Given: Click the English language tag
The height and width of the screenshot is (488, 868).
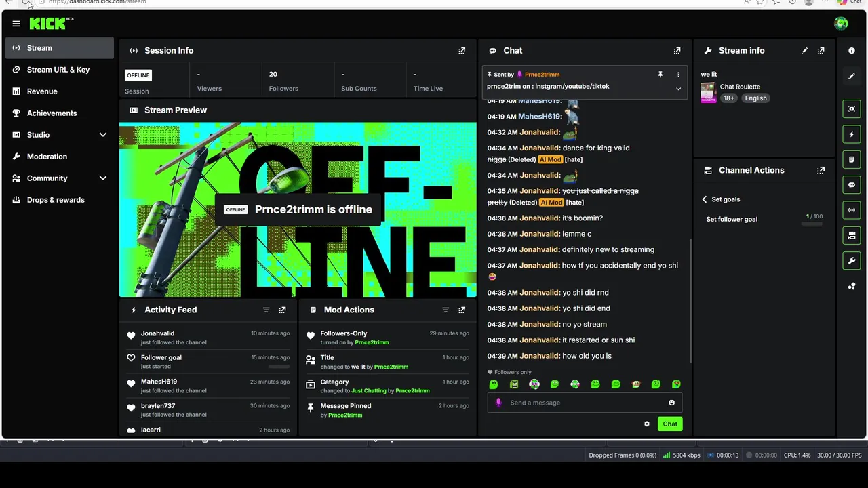Looking at the screenshot, I should (x=755, y=98).
